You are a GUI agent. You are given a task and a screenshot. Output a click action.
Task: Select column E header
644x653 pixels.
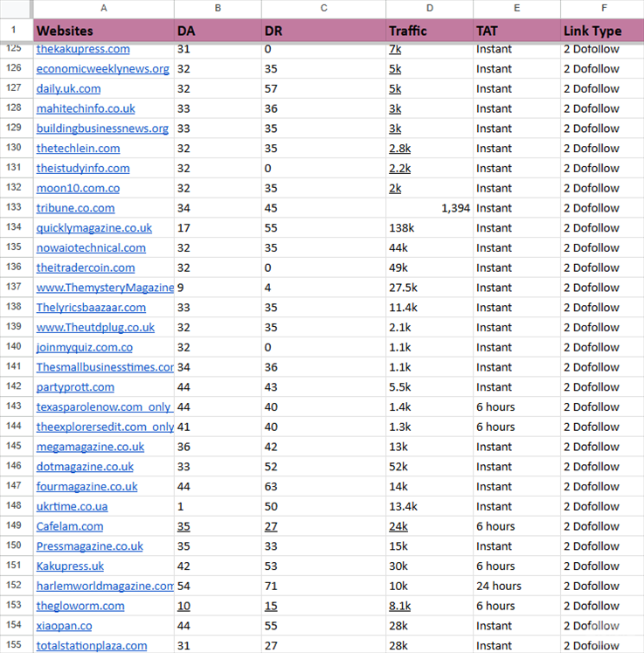tap(516, 9)
